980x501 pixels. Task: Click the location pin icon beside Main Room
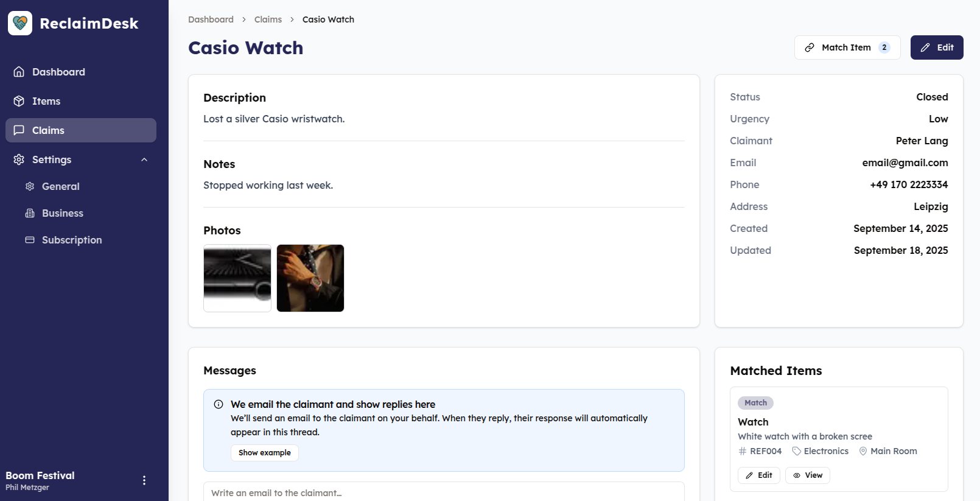coord(863,451)
